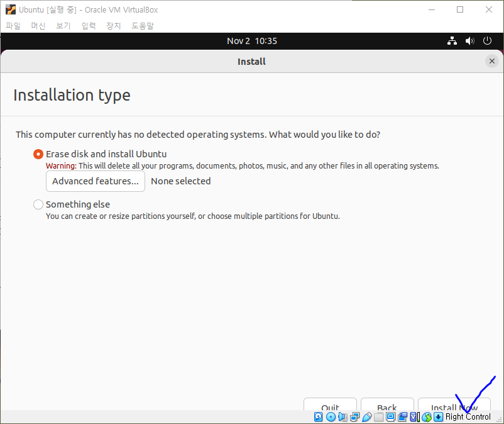Click the Install Now button

454,404
